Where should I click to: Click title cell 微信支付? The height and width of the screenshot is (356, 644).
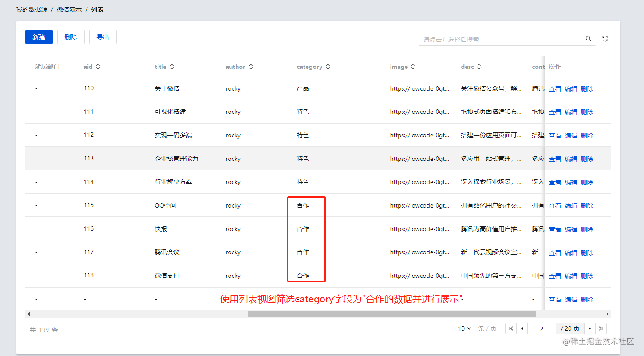point(167,276)
